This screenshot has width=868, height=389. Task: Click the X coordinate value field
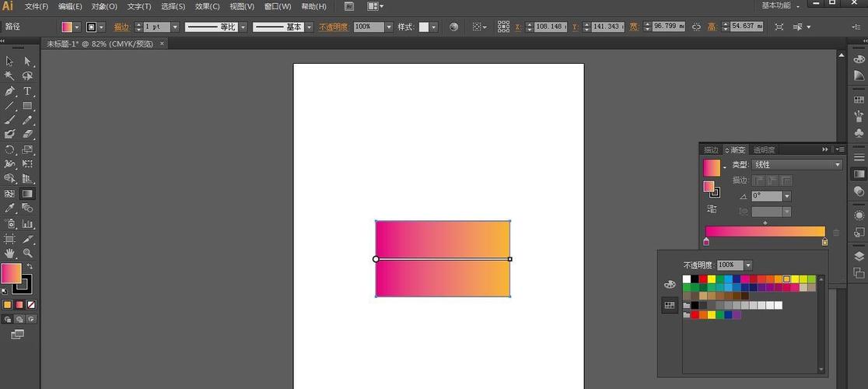pos(551,26)
